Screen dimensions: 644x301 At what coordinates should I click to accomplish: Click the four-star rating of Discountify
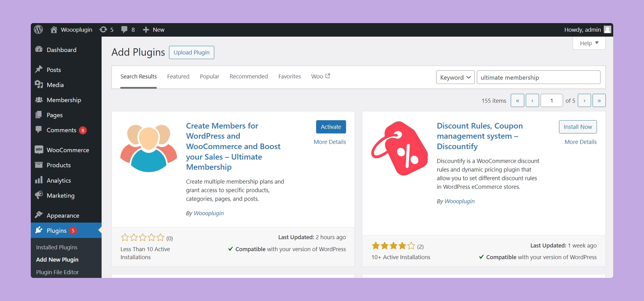click(x=393, y=246)
